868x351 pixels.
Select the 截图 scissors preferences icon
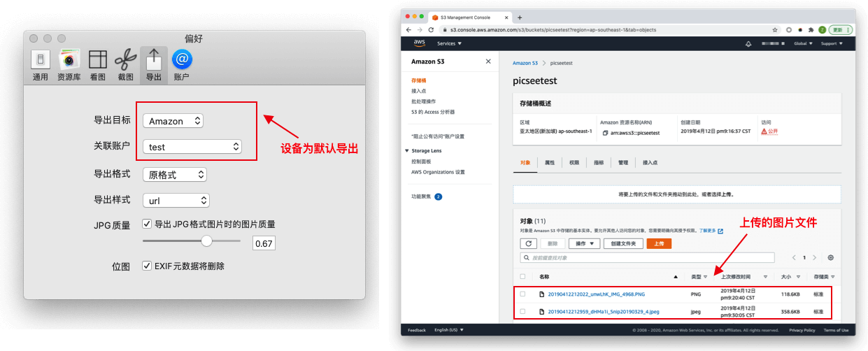126,65
